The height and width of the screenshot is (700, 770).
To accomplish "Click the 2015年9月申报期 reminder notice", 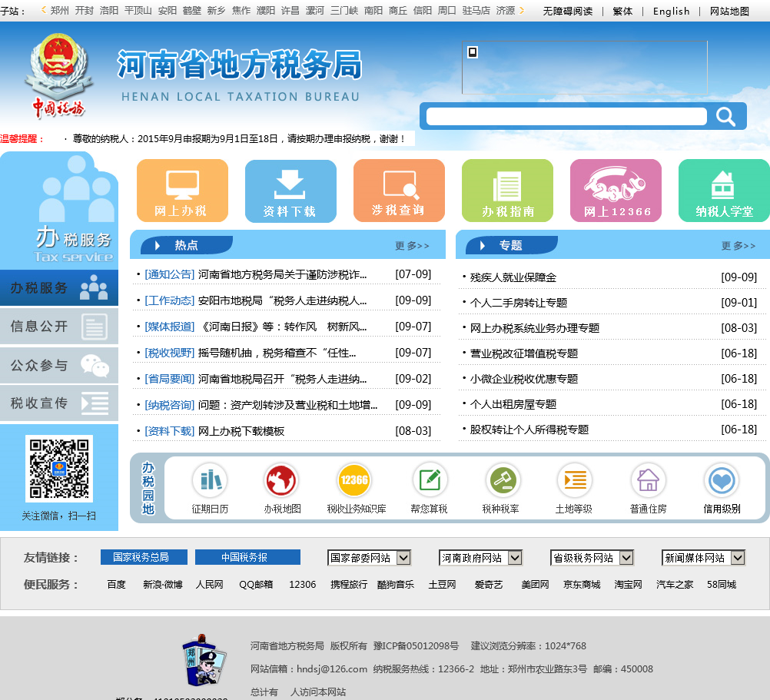I will point(240,139).
